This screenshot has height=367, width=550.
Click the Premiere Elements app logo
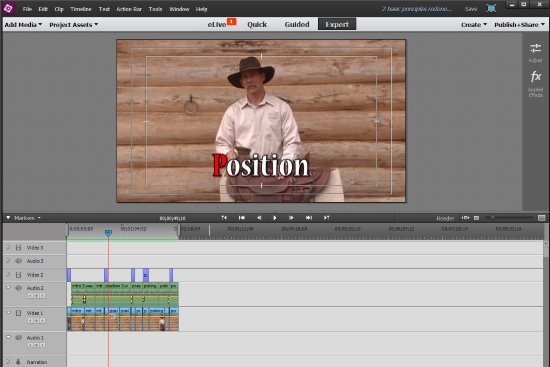[x=8, y=8]
